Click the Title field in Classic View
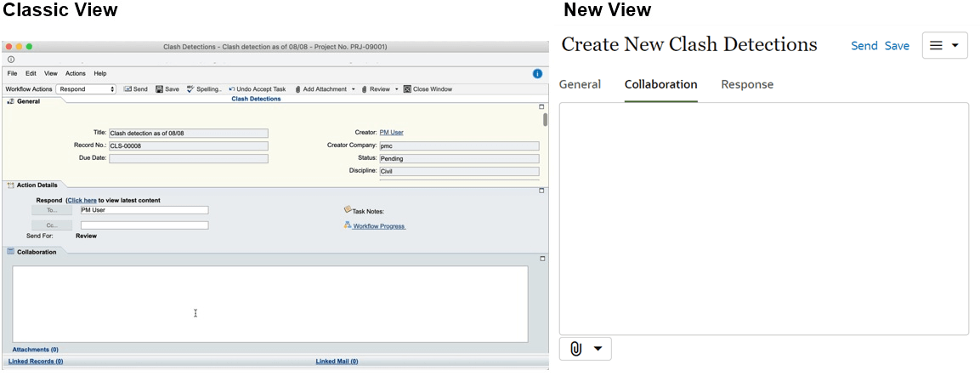 [188, 134]
